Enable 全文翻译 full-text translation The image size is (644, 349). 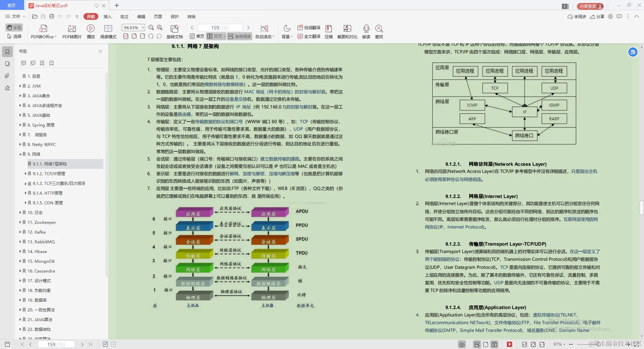pos(308,37)
